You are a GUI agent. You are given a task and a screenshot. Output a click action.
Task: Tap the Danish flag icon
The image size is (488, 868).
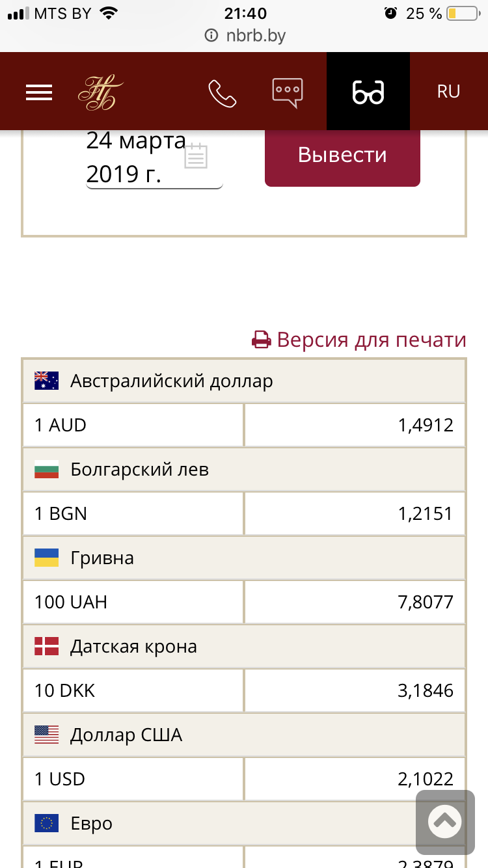(x=47, y=646)
